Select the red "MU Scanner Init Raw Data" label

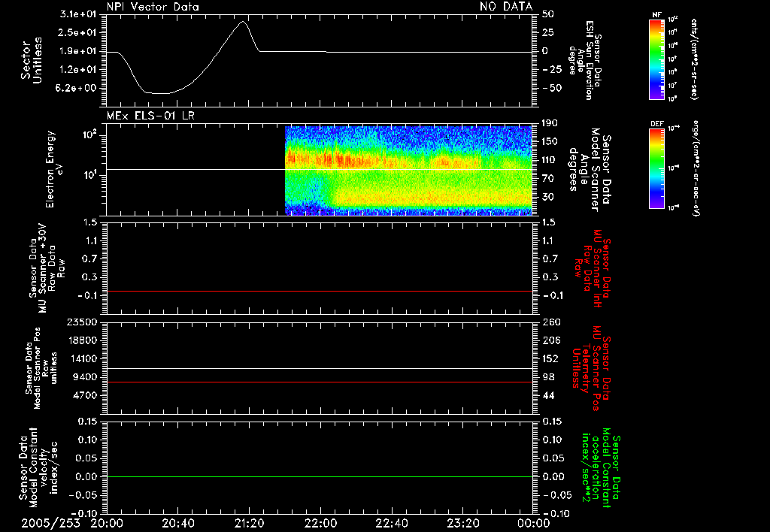[x=593, y=268]
